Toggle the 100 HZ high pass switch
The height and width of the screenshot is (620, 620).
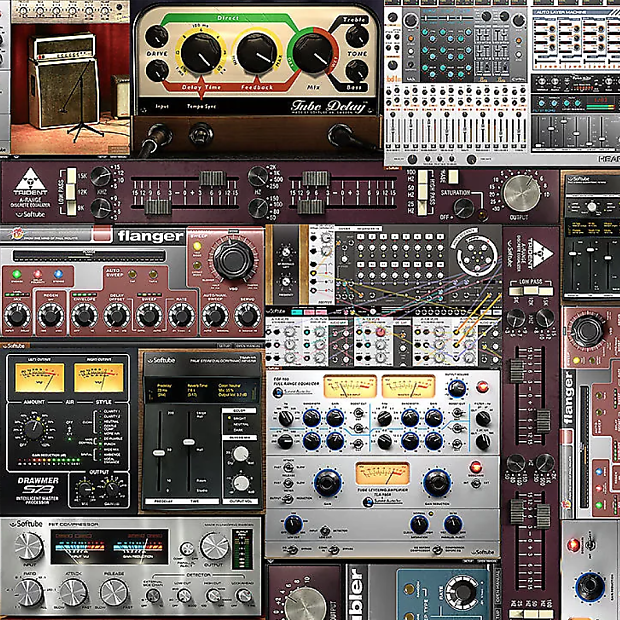pyautogui.click(x=422, y=176)
